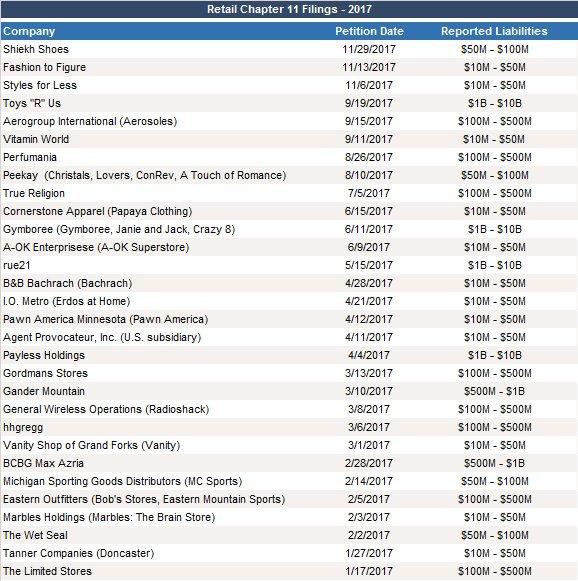Click the Retail Chapter 11 Filings title bar
Image resolution: width=578 pixels, height=581 pixels.
[289, 9]
